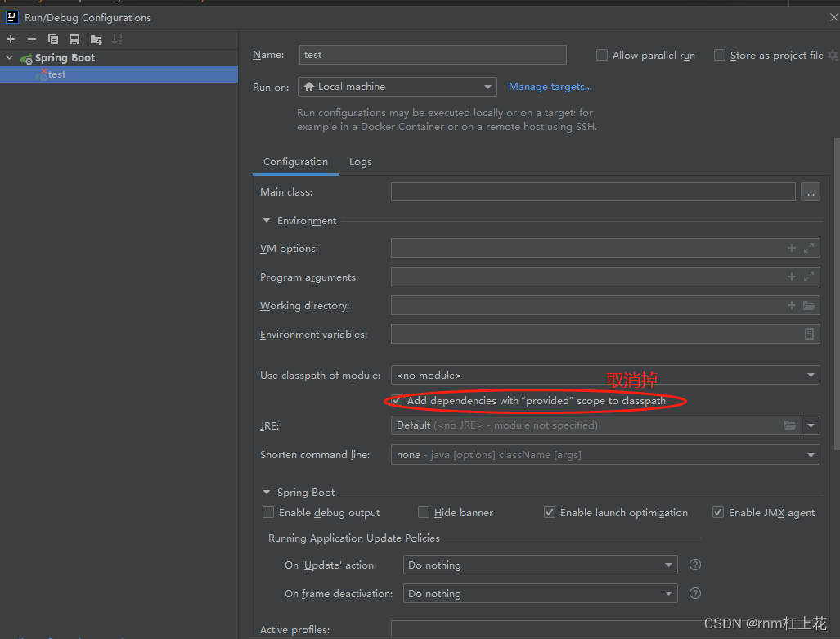Toggle Enable launch optimization

coord(550,512)
